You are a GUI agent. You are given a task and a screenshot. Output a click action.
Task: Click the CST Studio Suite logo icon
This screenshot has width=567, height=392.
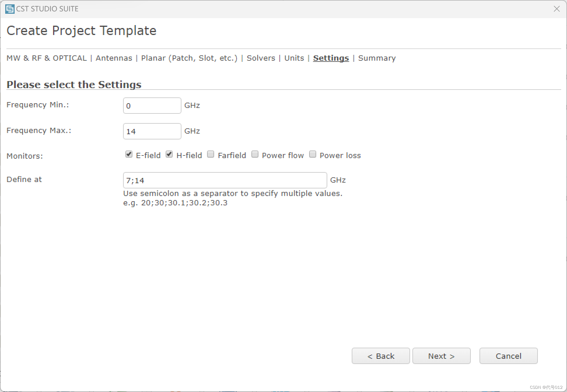[x=9, y=8]
